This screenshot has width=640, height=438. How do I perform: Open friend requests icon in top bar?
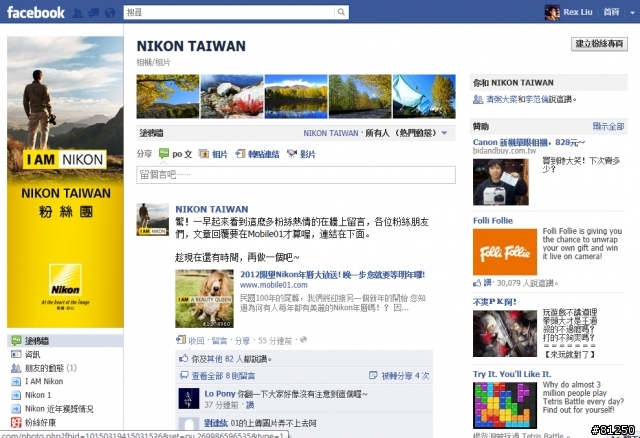(78, 13)
